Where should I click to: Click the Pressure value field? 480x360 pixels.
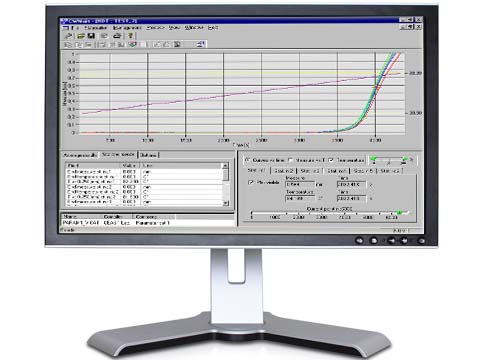click(300, 184)
